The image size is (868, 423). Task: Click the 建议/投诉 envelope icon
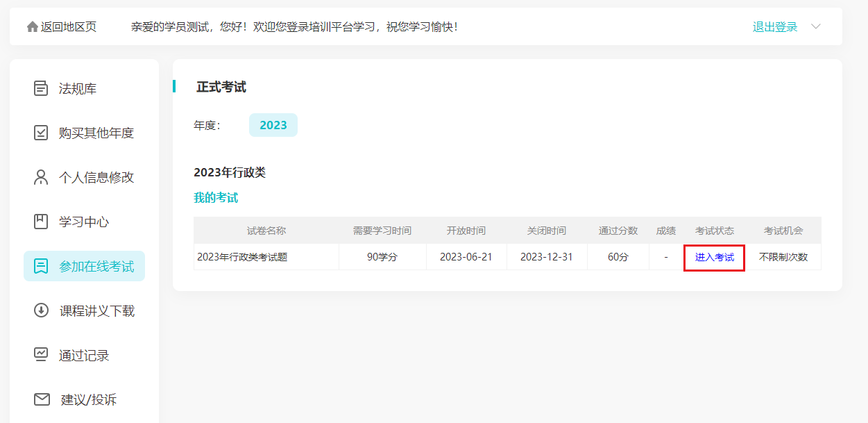(x=42, y=399)
